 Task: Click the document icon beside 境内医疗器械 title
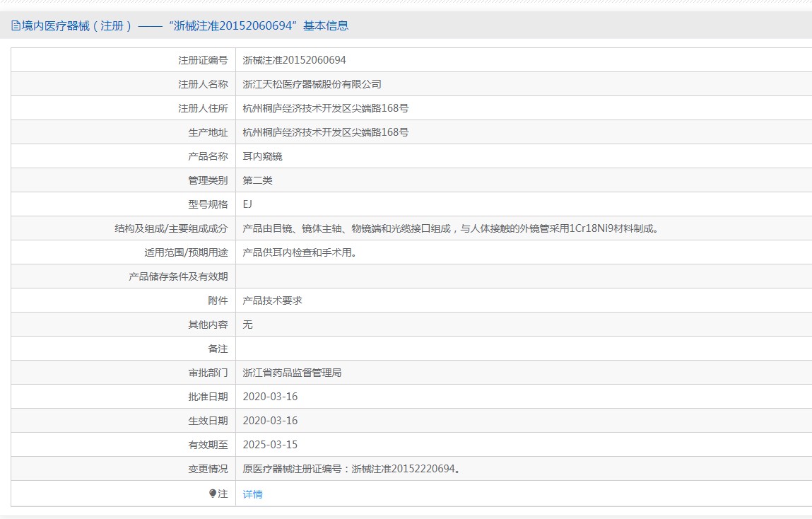(x=16, y=25)
